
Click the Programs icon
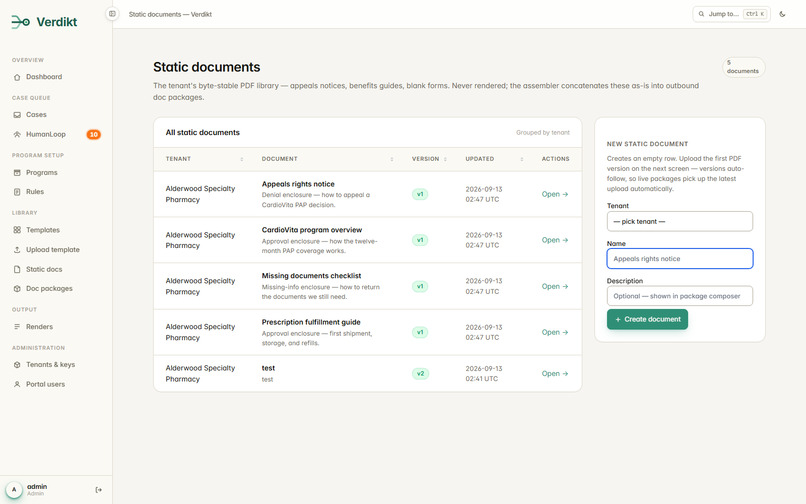point(17,172)
